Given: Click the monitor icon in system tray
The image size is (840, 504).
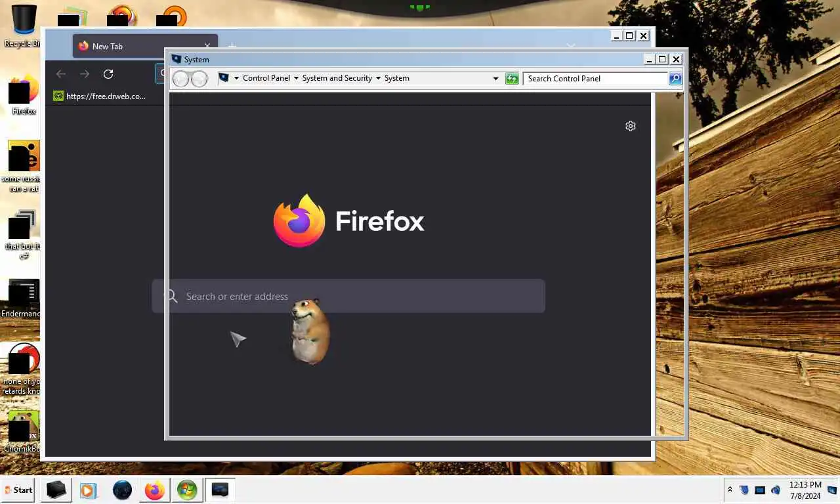Looking at the screenshot, I should tap(760, 490).
